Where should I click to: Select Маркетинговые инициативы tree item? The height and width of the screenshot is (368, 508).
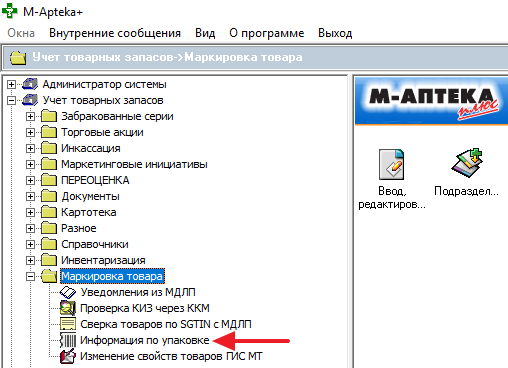click(134, 164)
